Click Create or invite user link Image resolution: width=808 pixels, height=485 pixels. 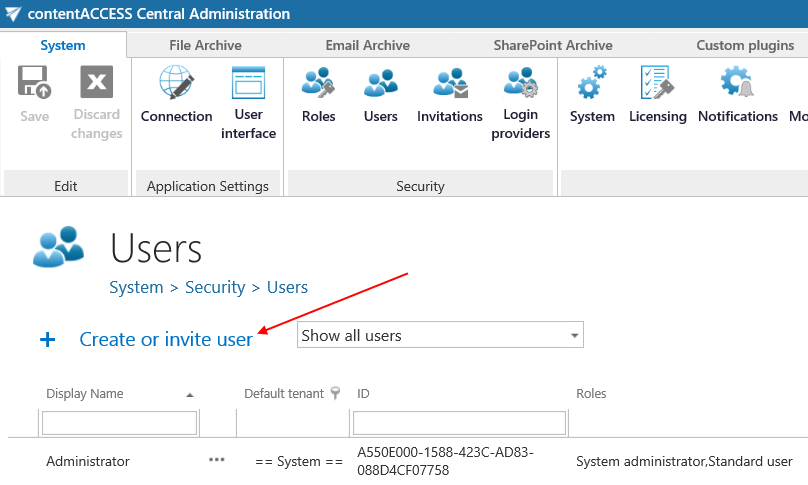[166, 340]
